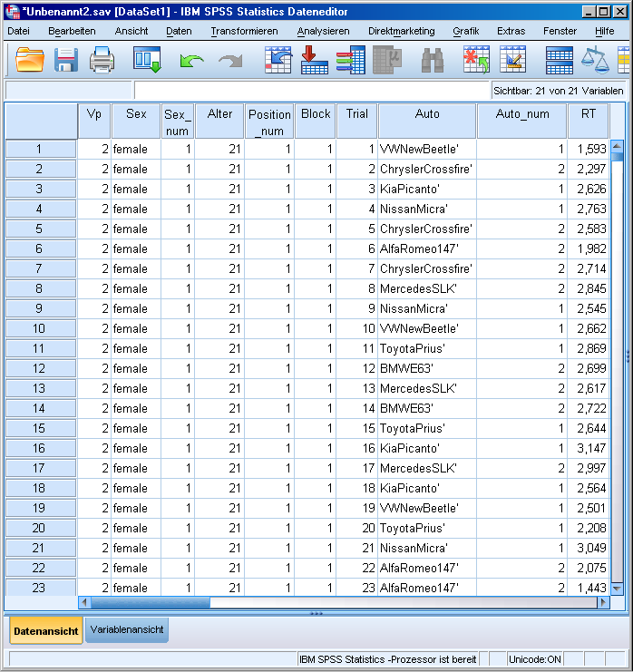Open a data document via folder icon
The width and height of the screenshot is (633, 672).
pyautogui.click(x=30, y=60)
